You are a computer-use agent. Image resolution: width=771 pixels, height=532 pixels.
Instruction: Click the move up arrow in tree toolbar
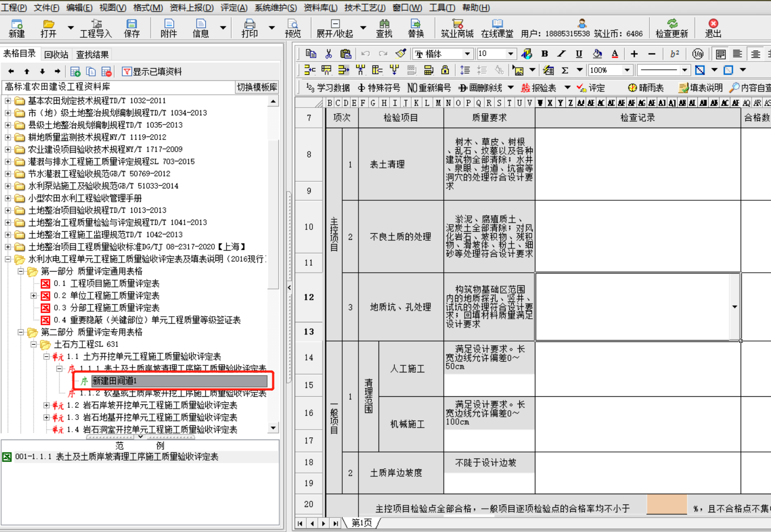click(27, 71)
